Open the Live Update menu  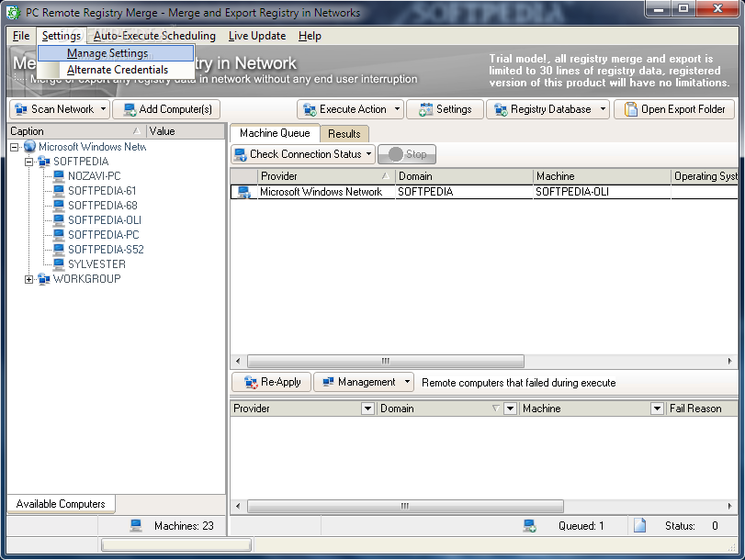257,36
